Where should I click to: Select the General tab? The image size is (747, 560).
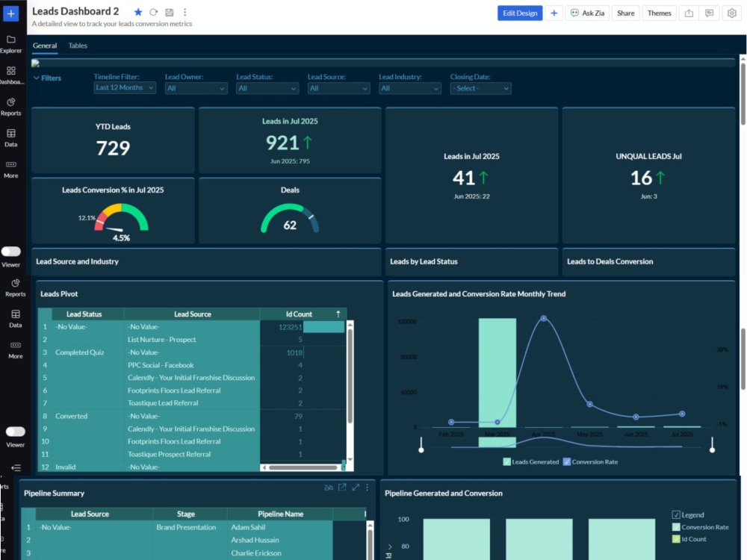pyautogui.click(x=45, y=46)
